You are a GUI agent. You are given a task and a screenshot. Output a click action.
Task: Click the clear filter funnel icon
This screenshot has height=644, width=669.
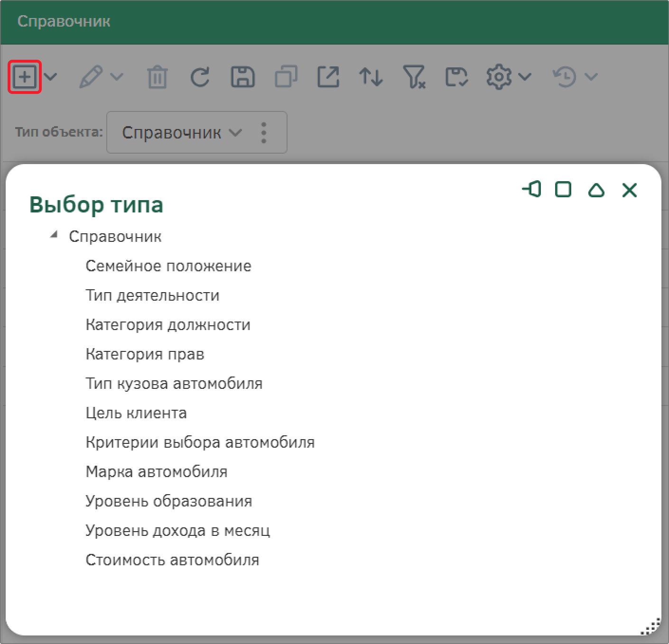click(414, 77)
